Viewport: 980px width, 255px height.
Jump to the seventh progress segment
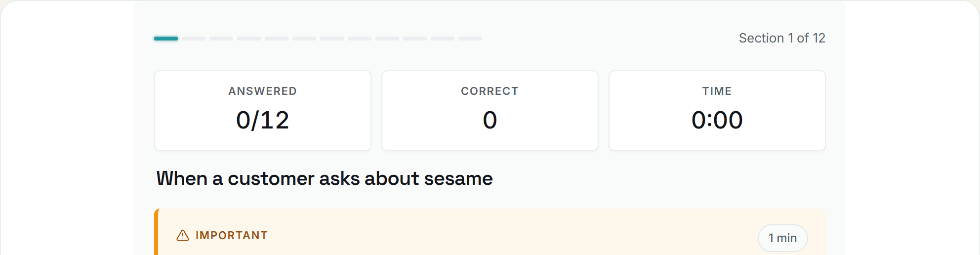point(332,38)
